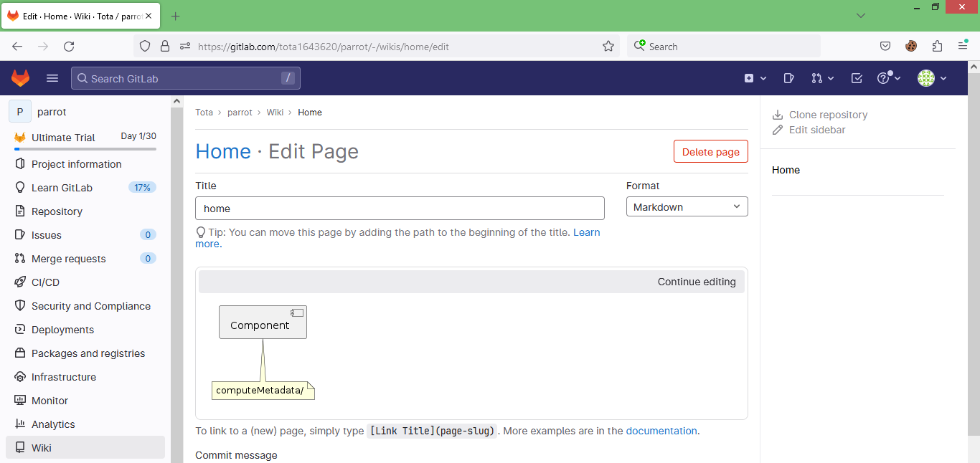Click the Edit sidebar pencil icon

(778, 130)
